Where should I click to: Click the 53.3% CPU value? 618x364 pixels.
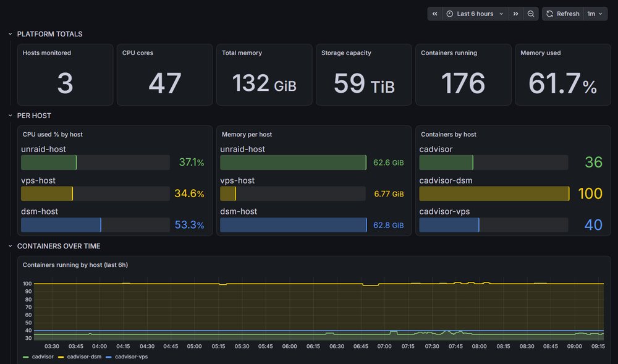(189, 225)
